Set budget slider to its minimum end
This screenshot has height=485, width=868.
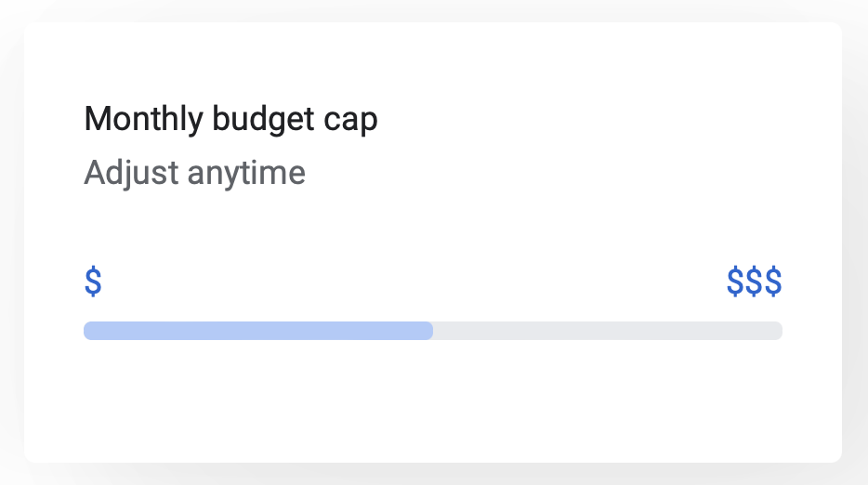pyautogui.click(x=85, y=331)
